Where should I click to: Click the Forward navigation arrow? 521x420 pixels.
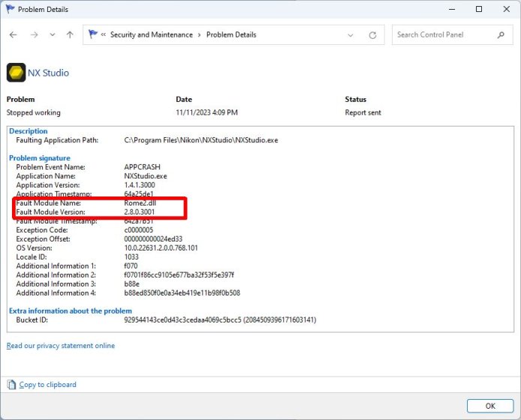[x=34, y=34]
